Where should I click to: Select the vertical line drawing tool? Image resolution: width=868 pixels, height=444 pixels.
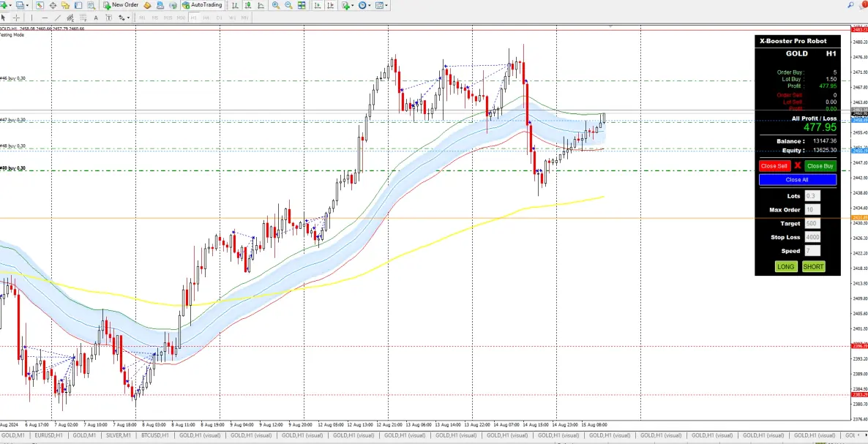(31, 18)
